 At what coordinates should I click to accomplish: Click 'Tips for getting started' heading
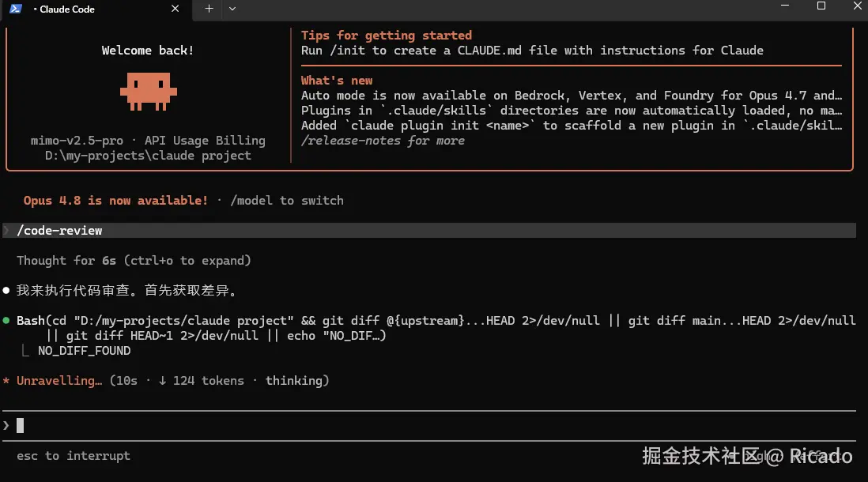387,36
